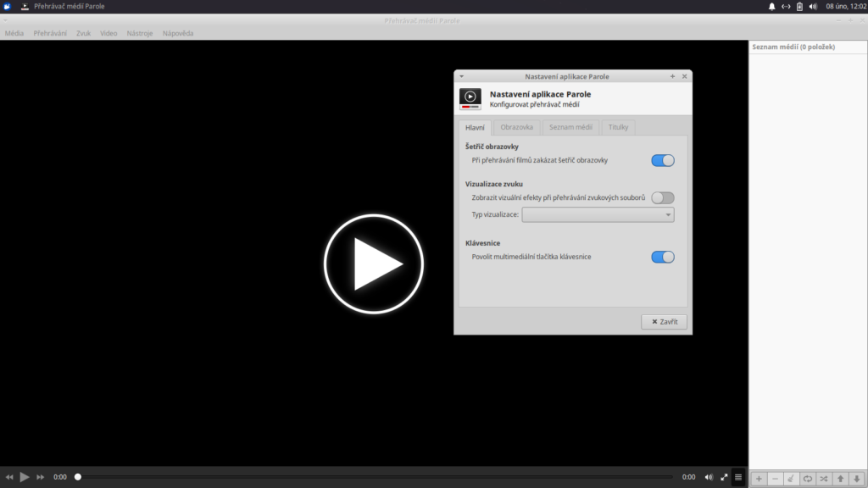Click elapsed time 0:00 left label

(60, 477)
